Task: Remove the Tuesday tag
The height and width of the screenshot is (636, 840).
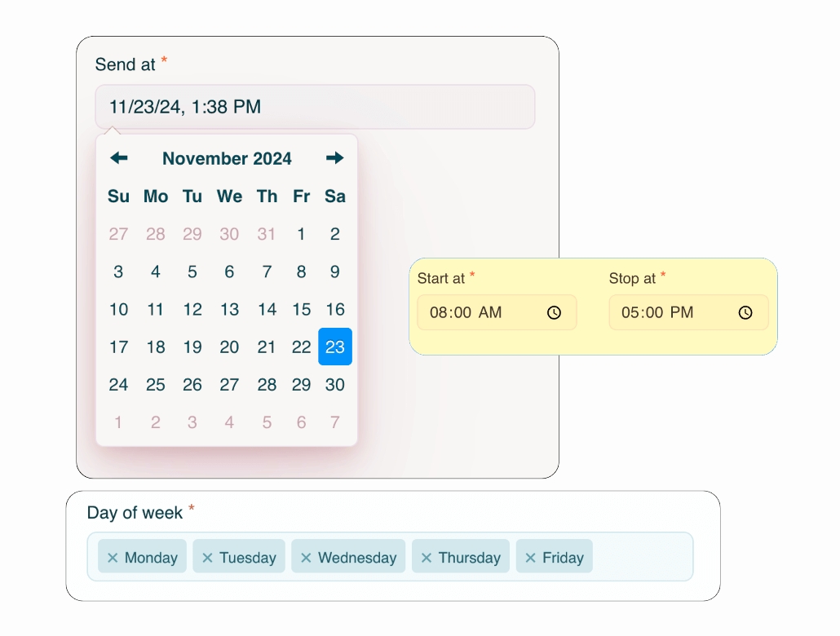Action: click(x=207, y=558)
